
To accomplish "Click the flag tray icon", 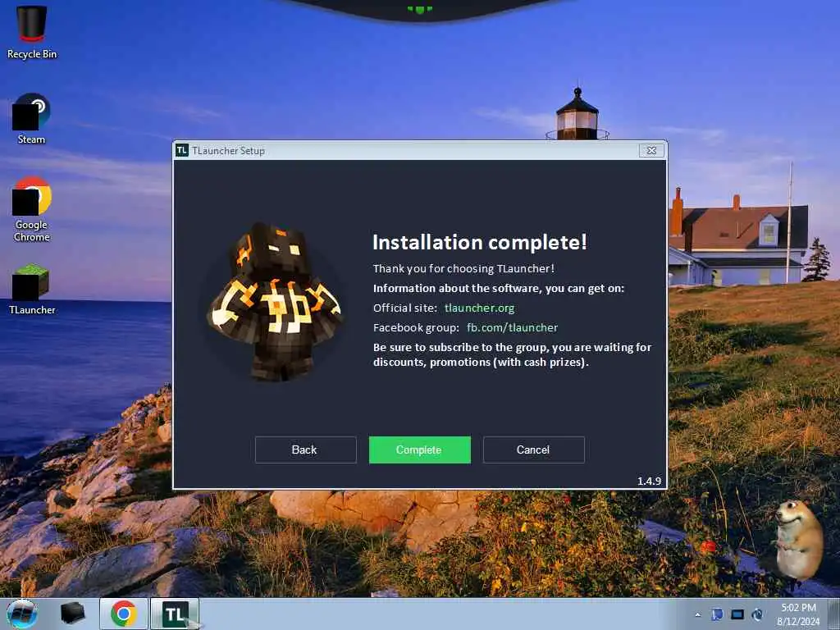I will coord(717,614).
